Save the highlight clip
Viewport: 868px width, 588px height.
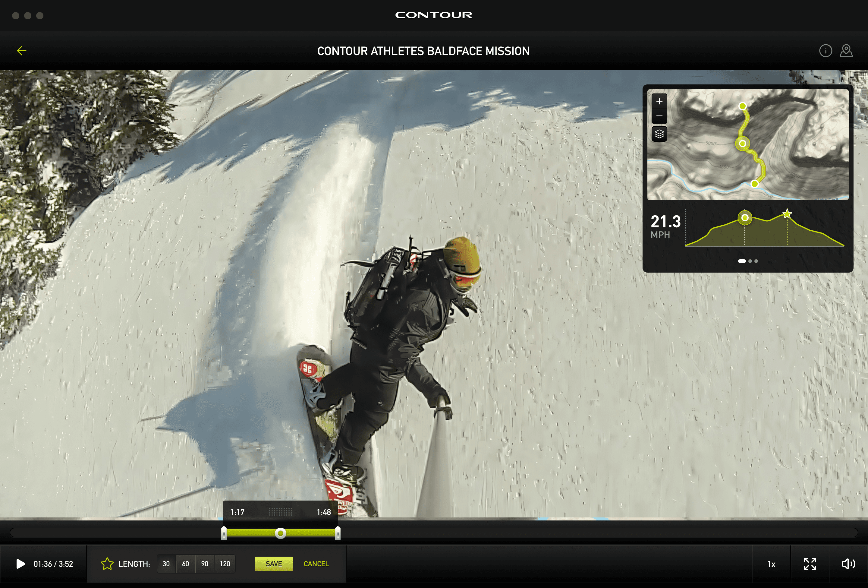(274, 564)
